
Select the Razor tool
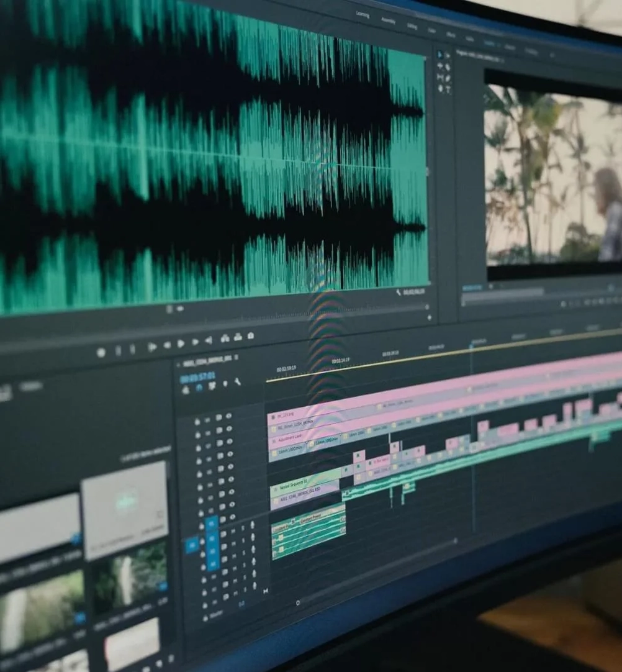click(x=448, y=67)
